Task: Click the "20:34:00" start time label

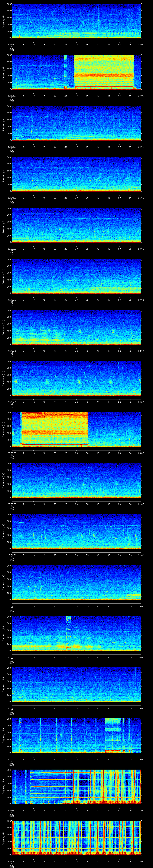Action: coord(12,708)
